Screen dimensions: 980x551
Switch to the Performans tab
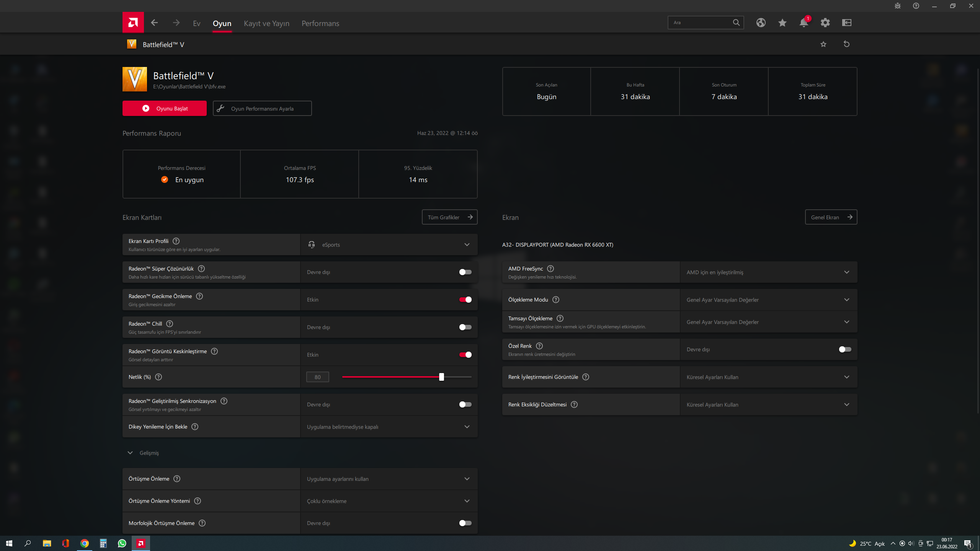pos(320,23)
